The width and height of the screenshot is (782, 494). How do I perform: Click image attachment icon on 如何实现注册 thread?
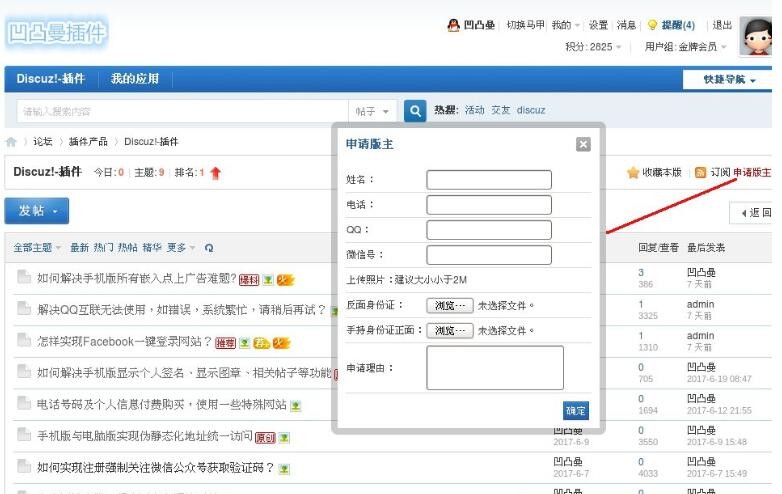click(284, 469)
